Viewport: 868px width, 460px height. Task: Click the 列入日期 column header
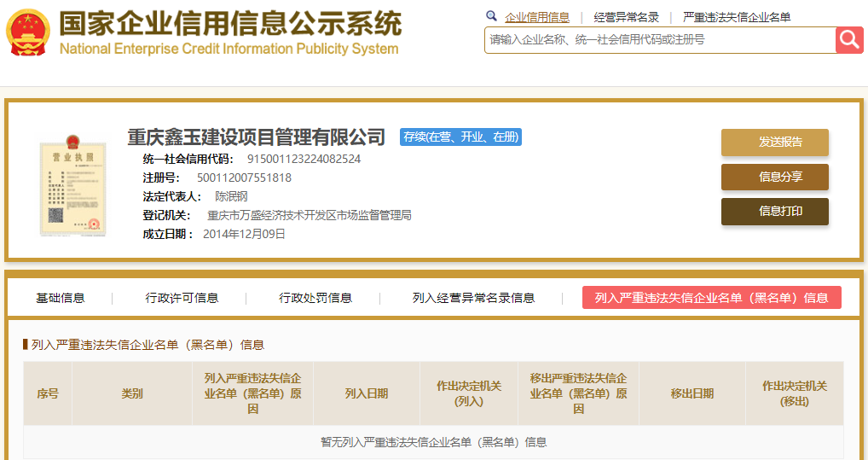point(367,393)
